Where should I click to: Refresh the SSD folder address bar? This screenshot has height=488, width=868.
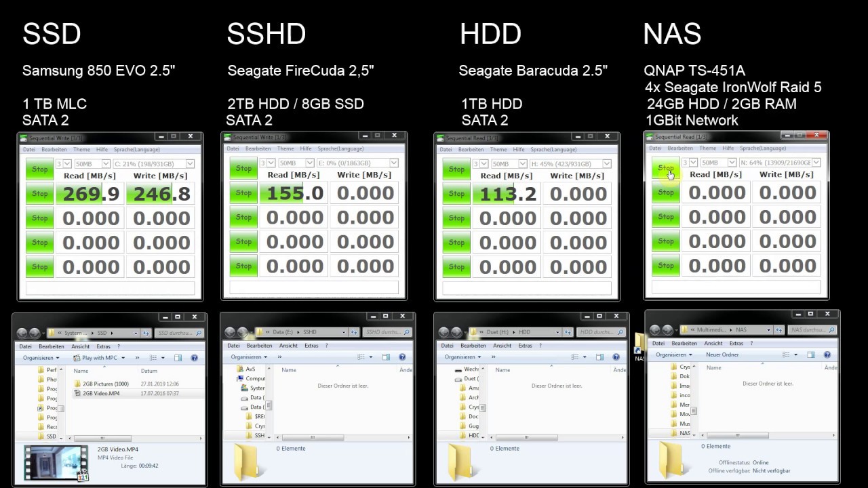click(146, 333)
